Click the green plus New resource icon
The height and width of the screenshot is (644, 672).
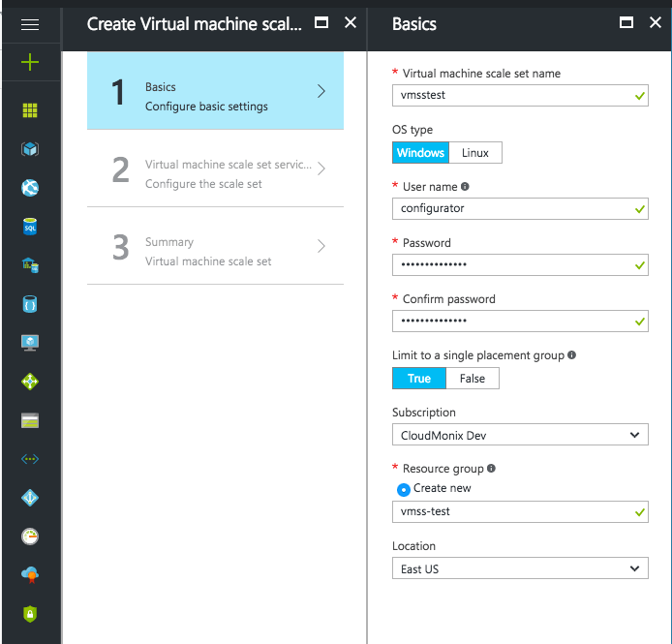30,62
